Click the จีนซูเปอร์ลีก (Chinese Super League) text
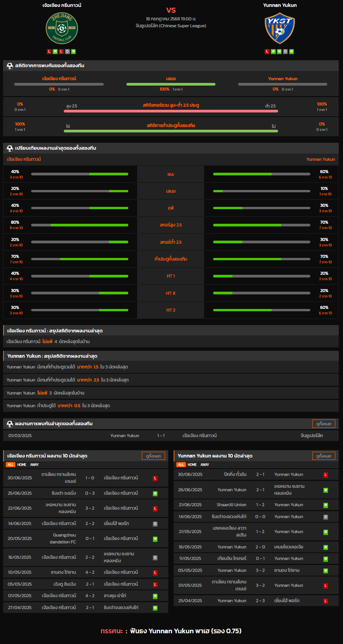 point(171,26)
